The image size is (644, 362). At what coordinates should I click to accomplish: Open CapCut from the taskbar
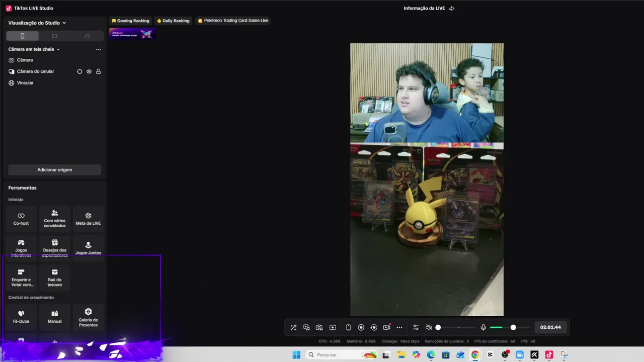tap(490, 354)
